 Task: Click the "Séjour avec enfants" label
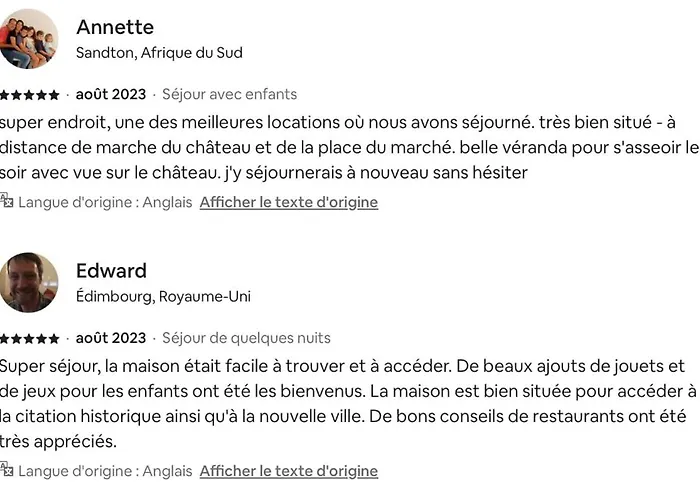click(229, 95)
